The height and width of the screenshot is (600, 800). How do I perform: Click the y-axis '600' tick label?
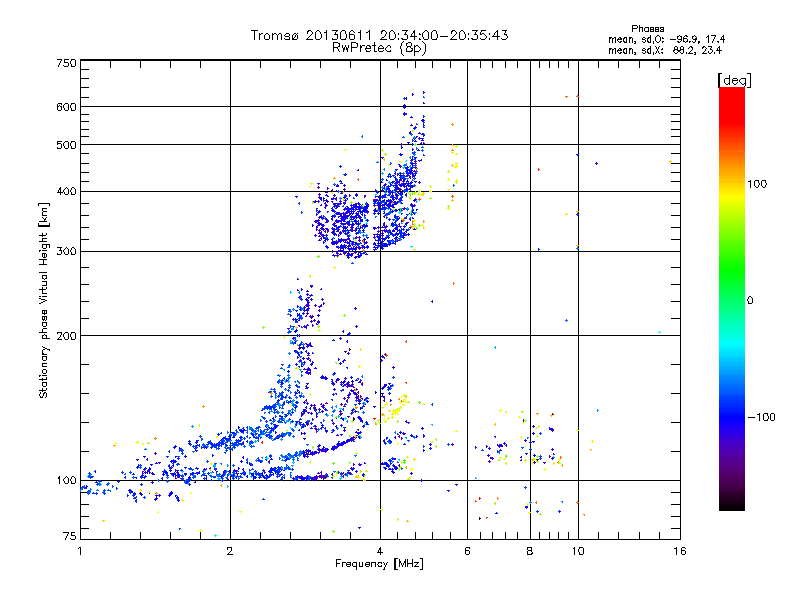pyautogui.click(x=67, y=107)
